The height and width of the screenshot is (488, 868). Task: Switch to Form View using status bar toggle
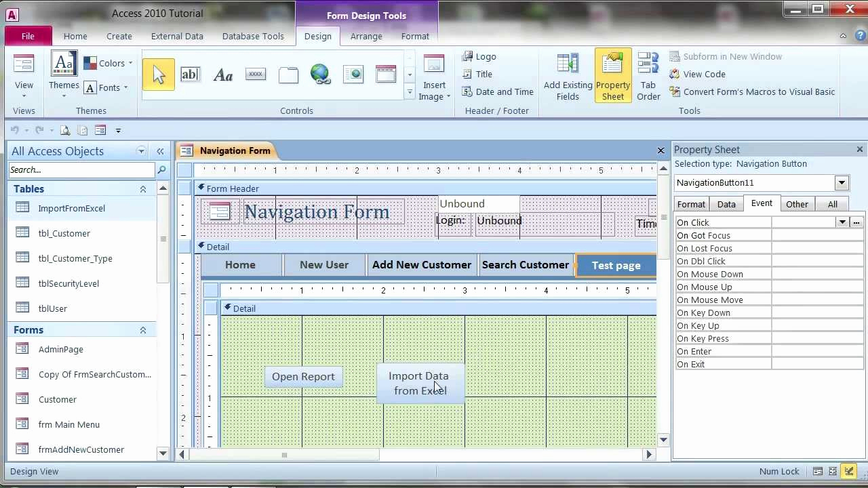click(818, 471)
